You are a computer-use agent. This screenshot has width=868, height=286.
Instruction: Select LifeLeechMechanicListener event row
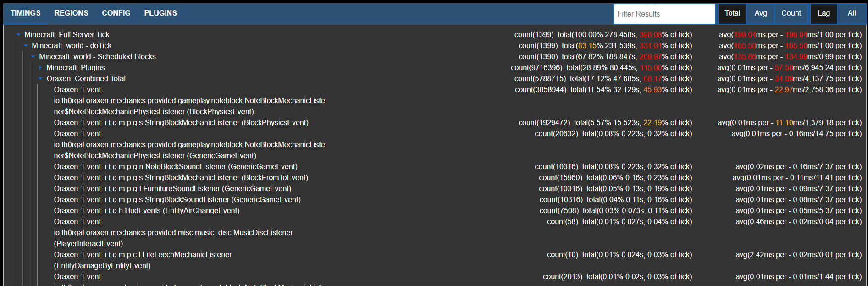[x=143, y=255]
